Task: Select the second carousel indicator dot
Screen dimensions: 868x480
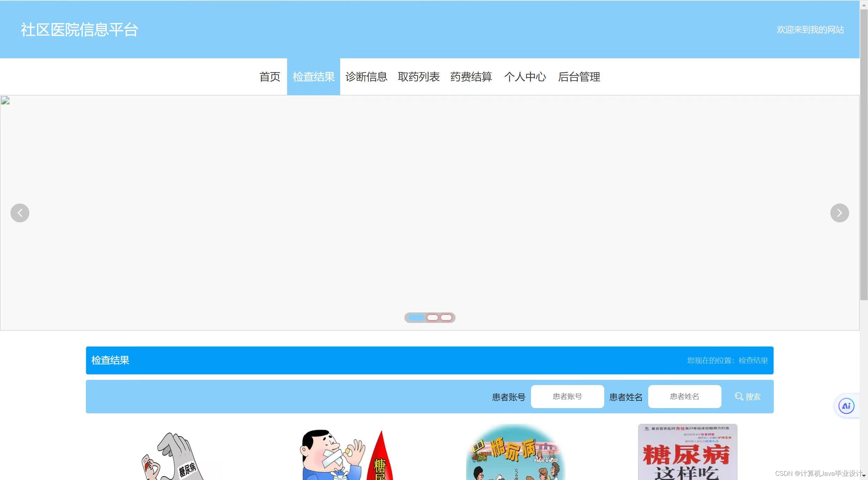Action: (432, 318)
